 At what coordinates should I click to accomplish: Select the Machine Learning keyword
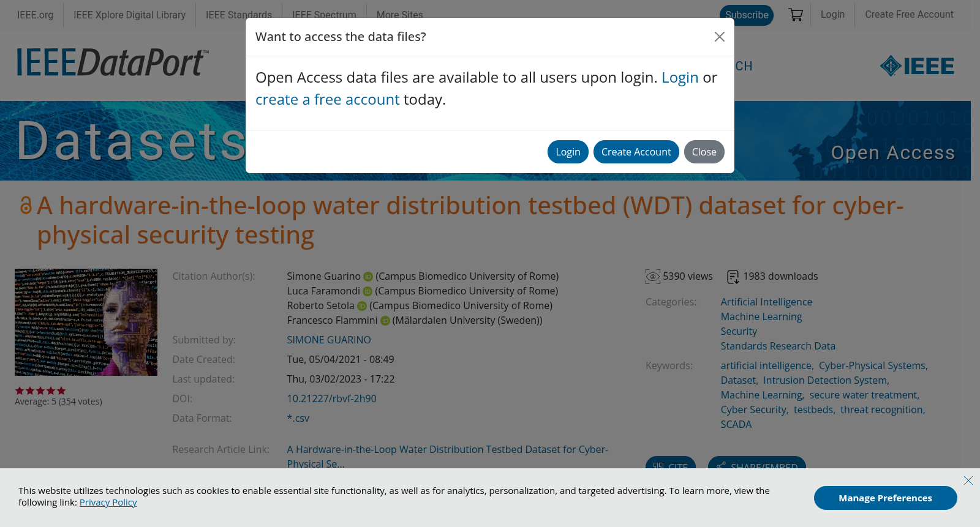click(761, 395)
